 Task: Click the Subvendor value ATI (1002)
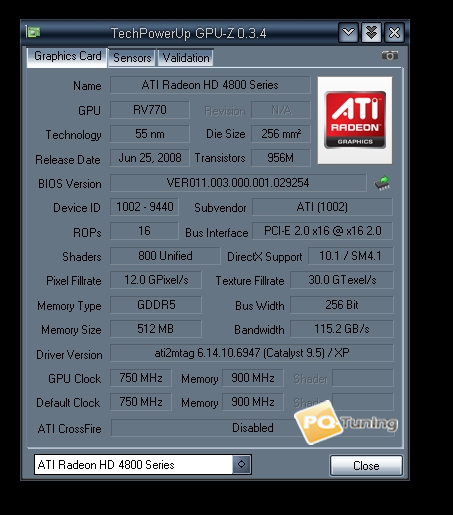coord(322,207)
